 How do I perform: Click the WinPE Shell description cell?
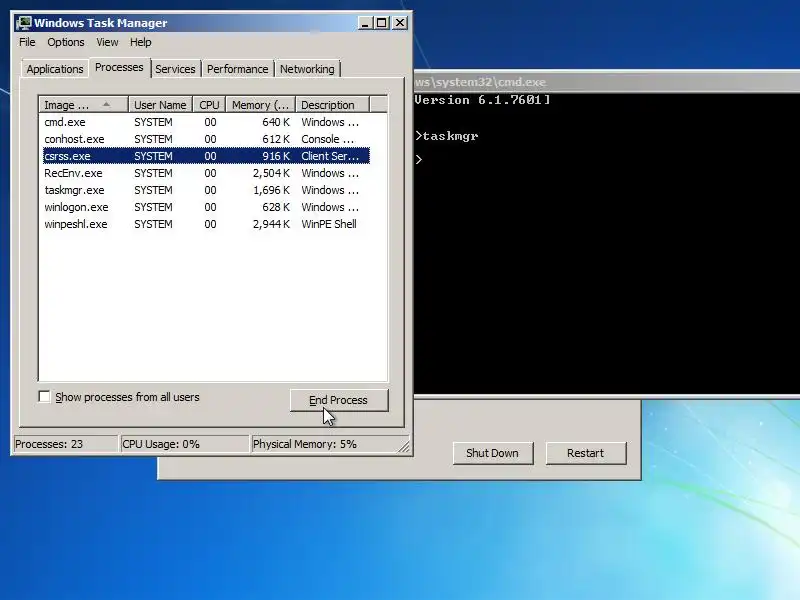pos(329,224)
